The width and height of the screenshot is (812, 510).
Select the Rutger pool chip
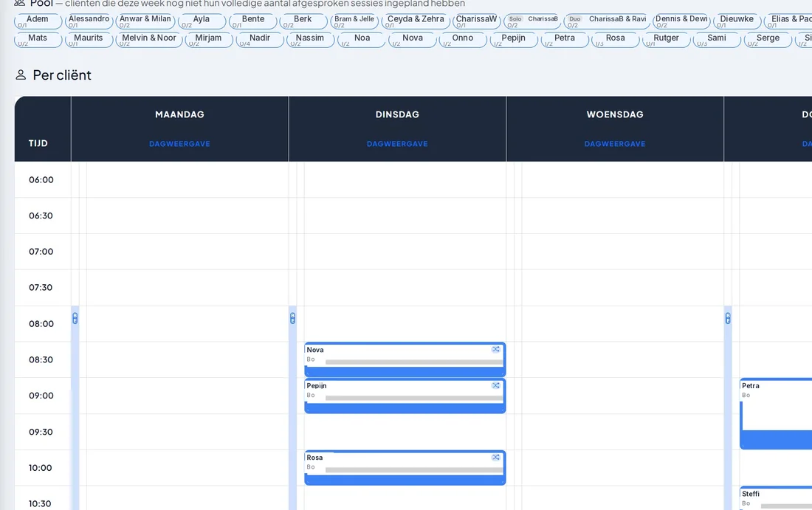pyautogui.click(x=666, y=40)
